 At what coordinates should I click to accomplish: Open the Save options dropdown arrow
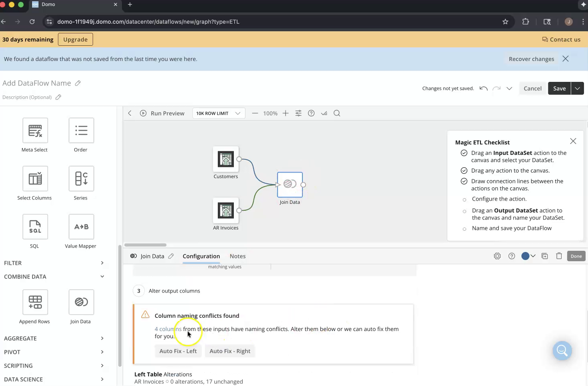577,88
